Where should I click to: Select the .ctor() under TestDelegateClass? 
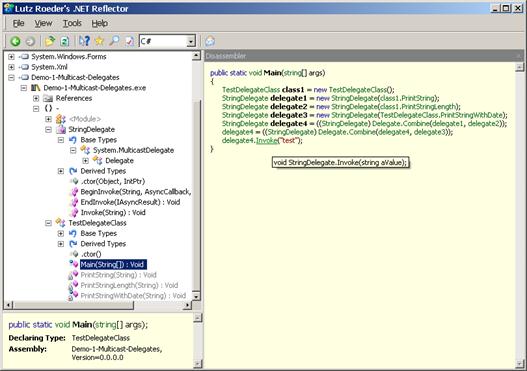click(91, 254)
